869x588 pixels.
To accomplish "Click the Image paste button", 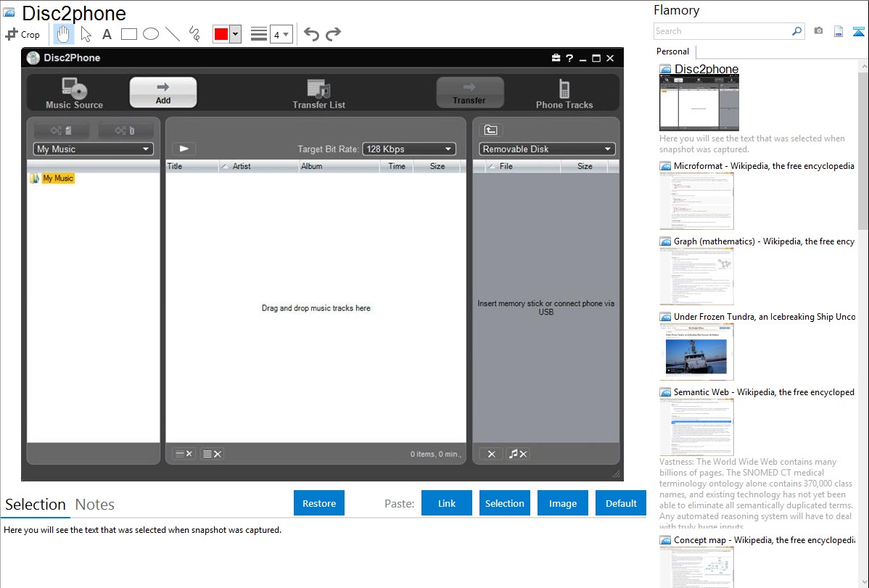I will (x=563, y=503).
